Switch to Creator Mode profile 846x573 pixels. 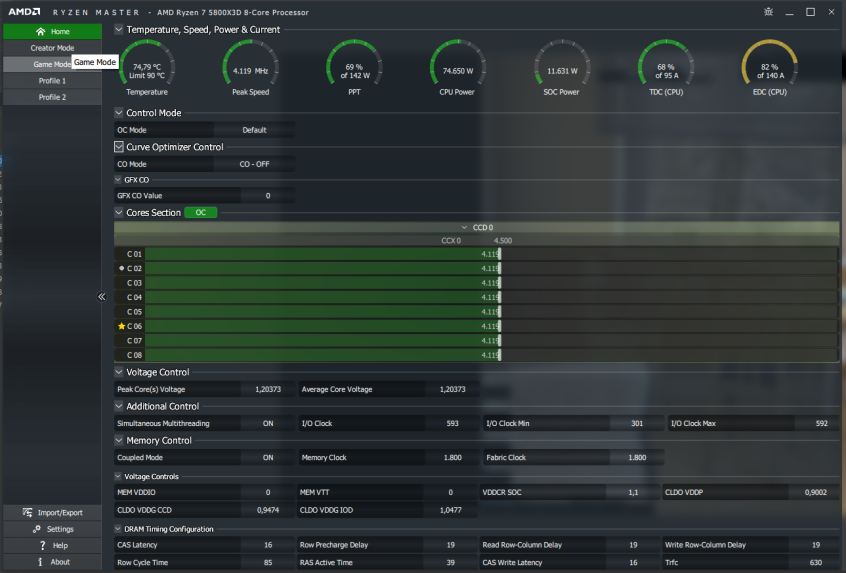(x=52, y=48)
